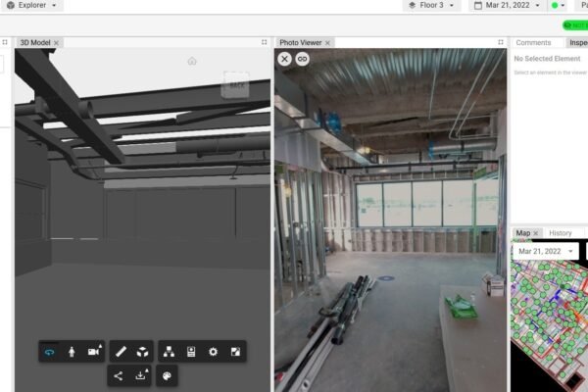This screenshot has height=392, width=588.
Task: Click the No Selected Element text
Action: pyautogui.click(x=547, y=59)
